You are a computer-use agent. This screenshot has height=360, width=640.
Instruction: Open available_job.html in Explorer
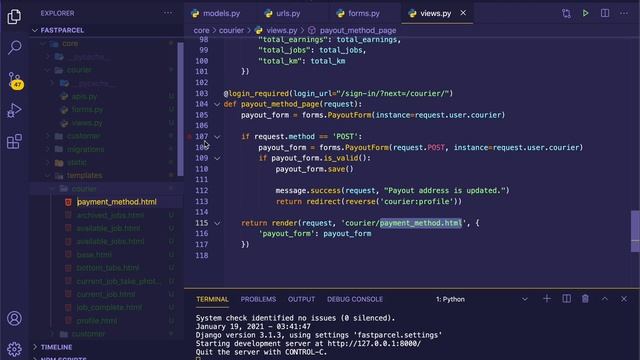(109, 228)
